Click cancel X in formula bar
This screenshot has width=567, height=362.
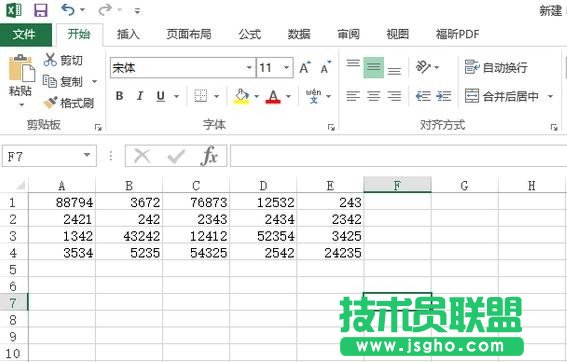tap(142, 156)
